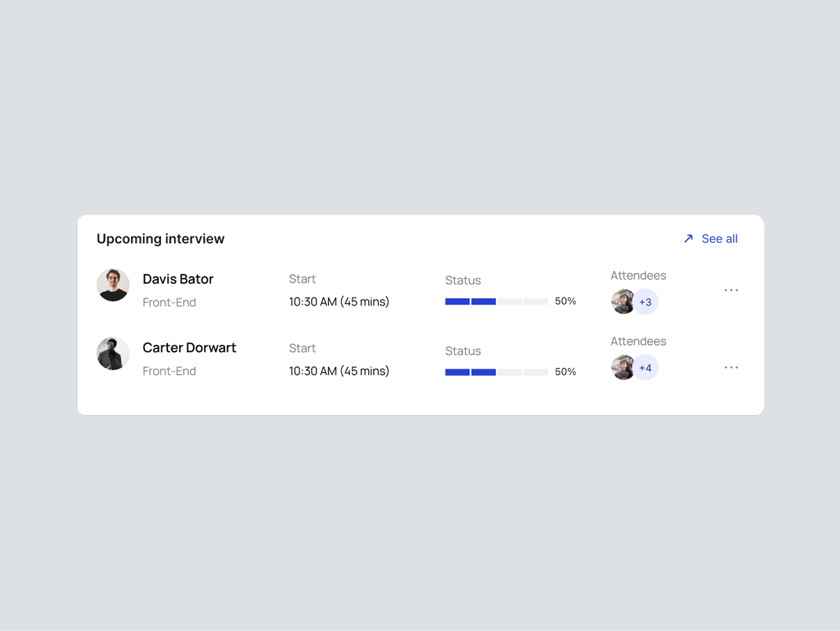
Task: Click the attendee avatar next to +3 badge
Action: (x=622, y=302)
